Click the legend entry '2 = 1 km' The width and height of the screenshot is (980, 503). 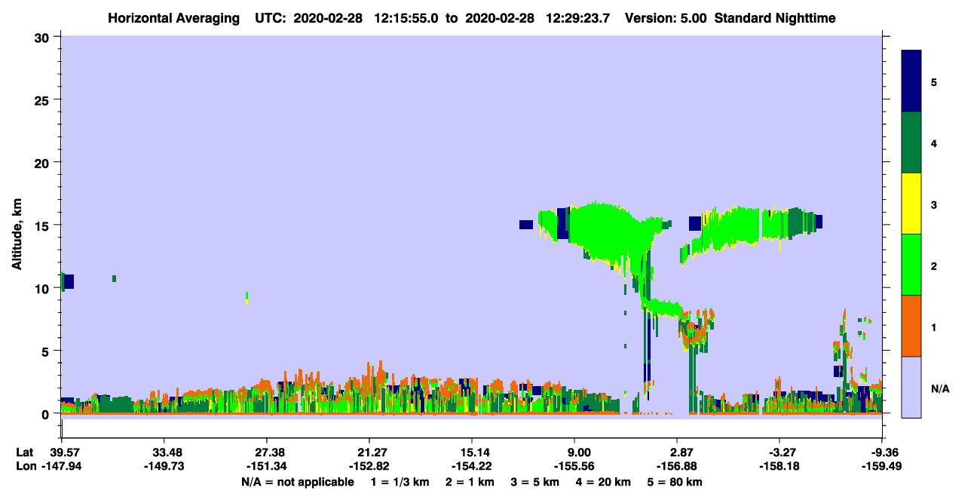[471, 482]
